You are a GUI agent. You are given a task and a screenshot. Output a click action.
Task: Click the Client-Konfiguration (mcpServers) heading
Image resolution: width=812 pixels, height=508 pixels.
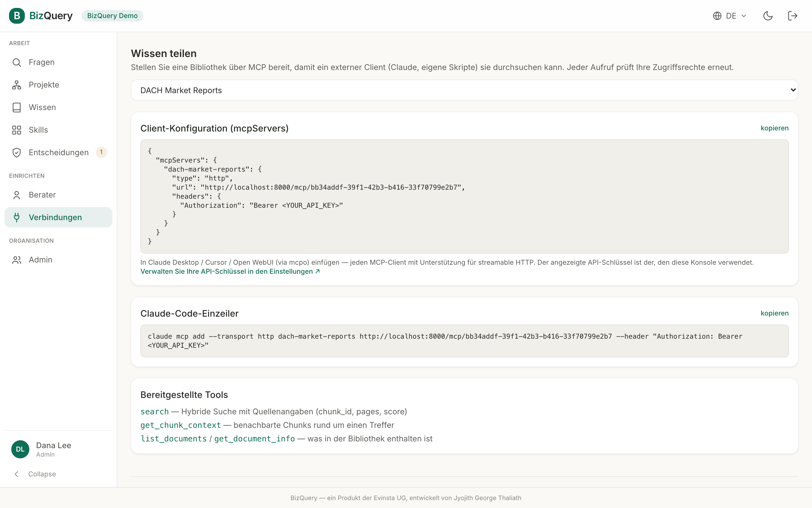coord(214,128)
